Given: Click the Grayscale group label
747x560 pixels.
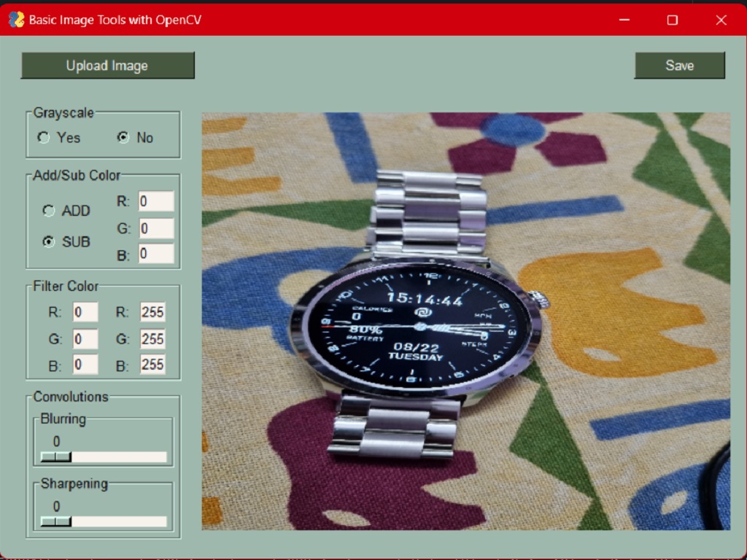Looking at the screenshot, I should [63, 113].
